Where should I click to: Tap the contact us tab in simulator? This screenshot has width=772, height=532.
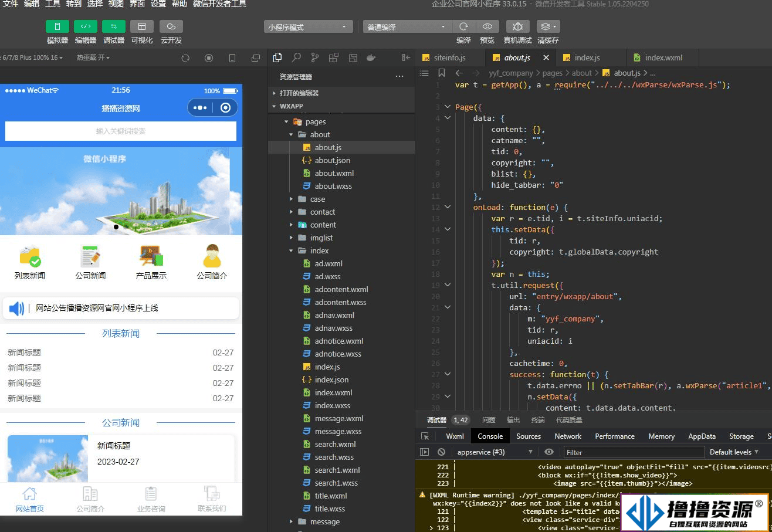[211, 499]
